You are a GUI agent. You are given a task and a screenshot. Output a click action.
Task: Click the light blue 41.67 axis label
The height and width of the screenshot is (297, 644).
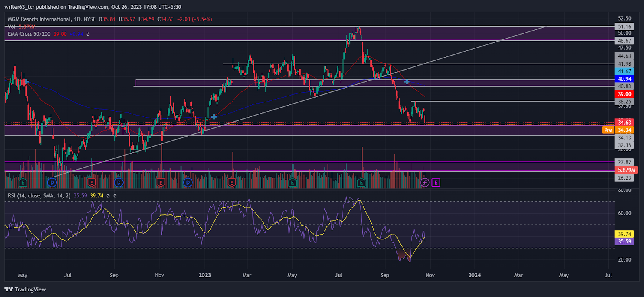(x=624, y=71)
